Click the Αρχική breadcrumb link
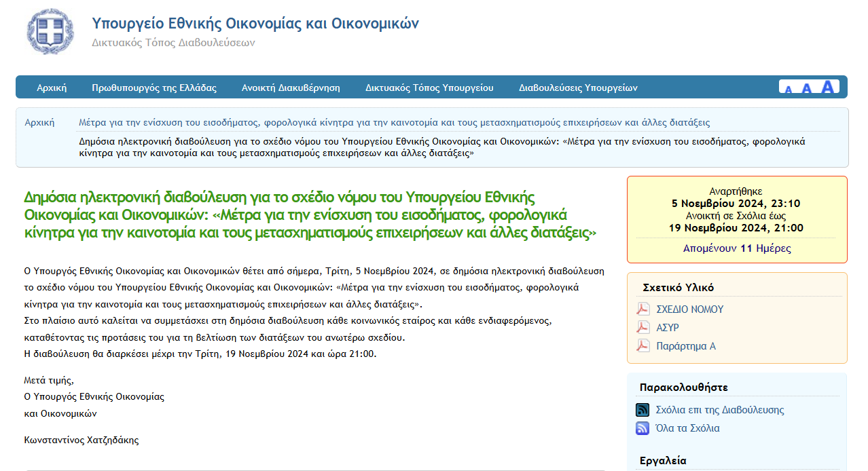868x471 pixels. click(39, 123)
